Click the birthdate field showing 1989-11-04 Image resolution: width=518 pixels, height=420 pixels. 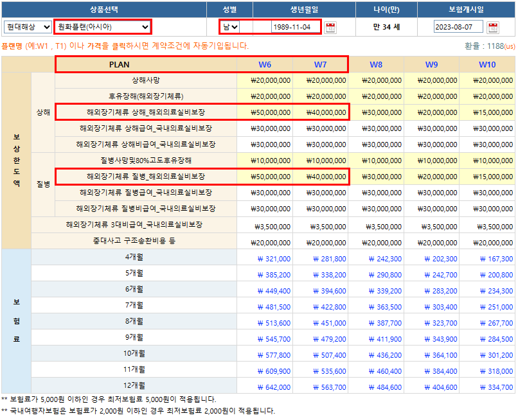pyautogui.click(x=291, y=27)
